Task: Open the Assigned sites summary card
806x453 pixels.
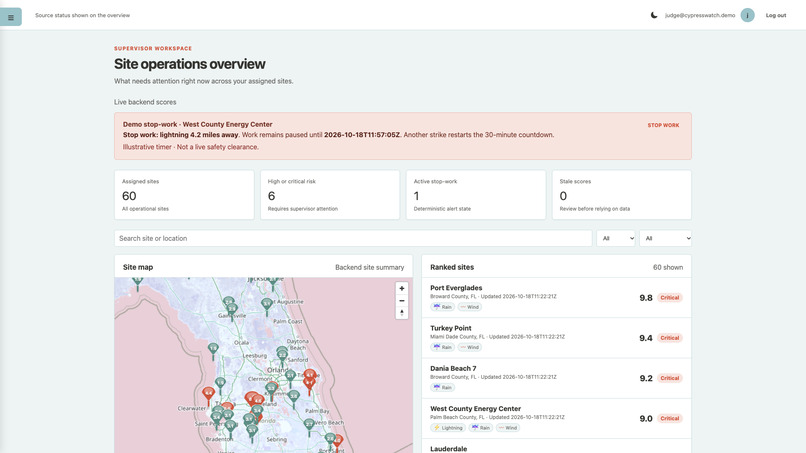Action: pos(184,195)
